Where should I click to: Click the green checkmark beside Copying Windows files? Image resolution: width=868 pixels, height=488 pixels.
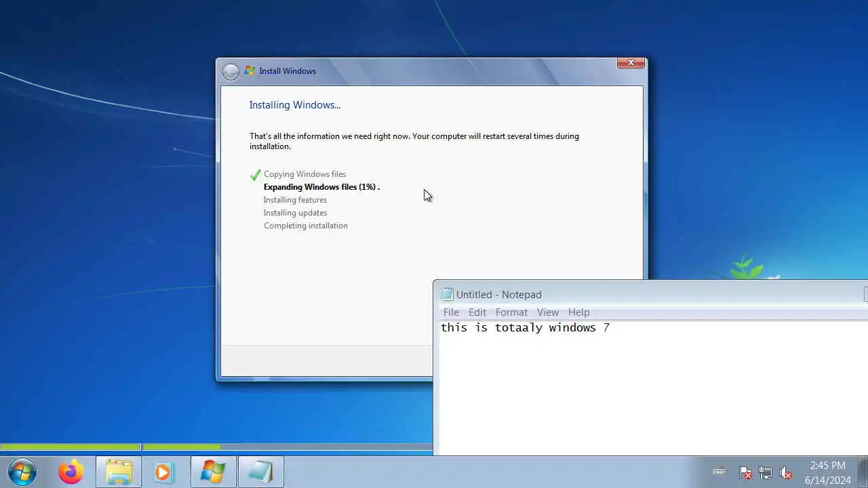coord(255,174)
